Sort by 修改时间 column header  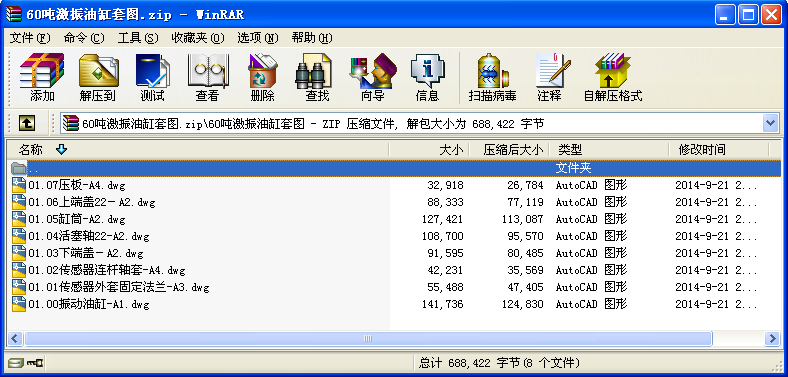coord(719,149)
